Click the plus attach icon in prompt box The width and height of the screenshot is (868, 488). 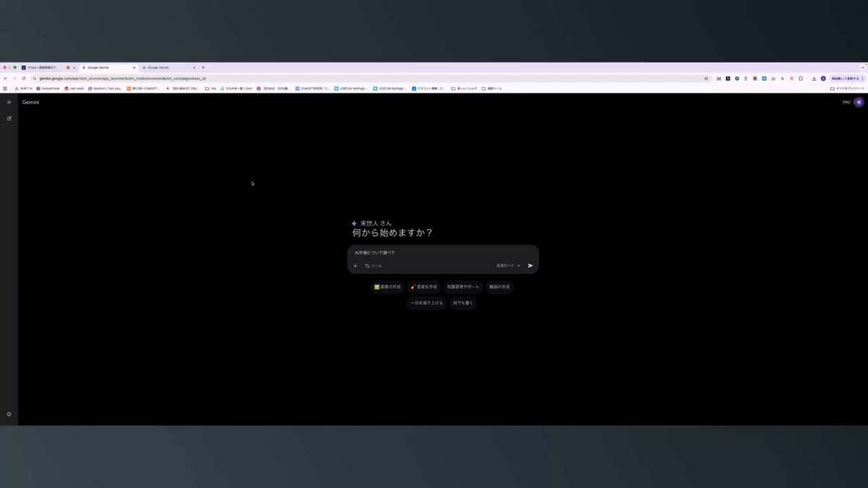pos(355,265)
